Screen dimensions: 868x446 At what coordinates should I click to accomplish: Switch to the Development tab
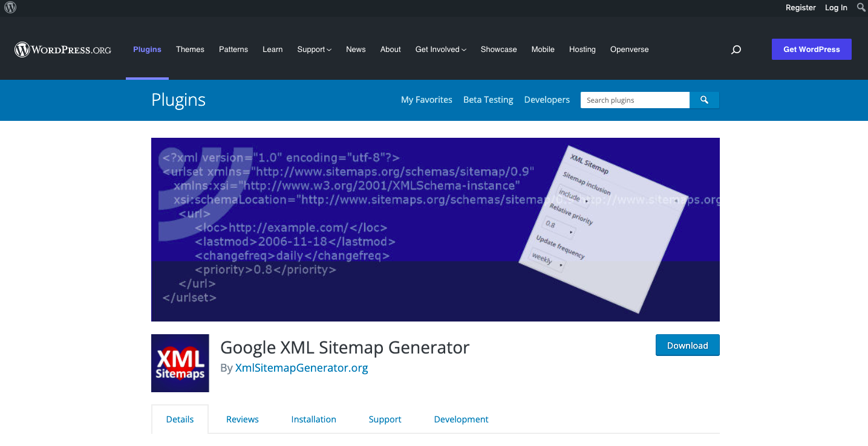click(461, 419)
